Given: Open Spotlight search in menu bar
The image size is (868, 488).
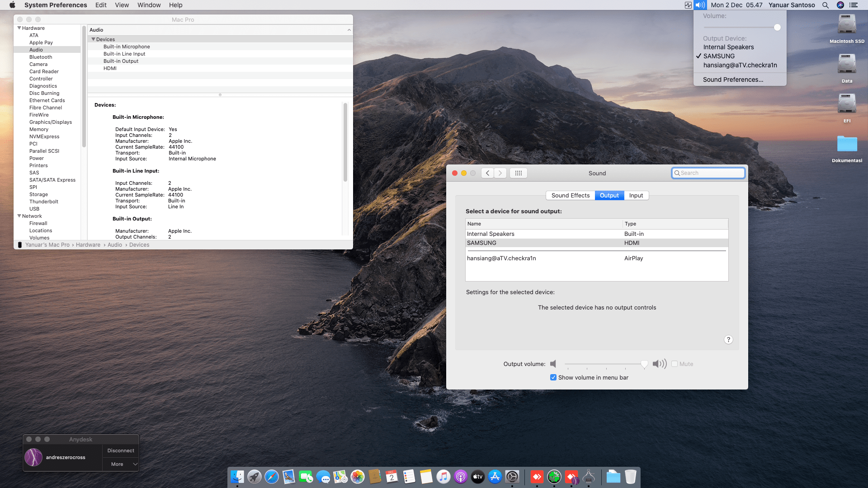Looking at the screenshot, I should (x=826, y=5).
